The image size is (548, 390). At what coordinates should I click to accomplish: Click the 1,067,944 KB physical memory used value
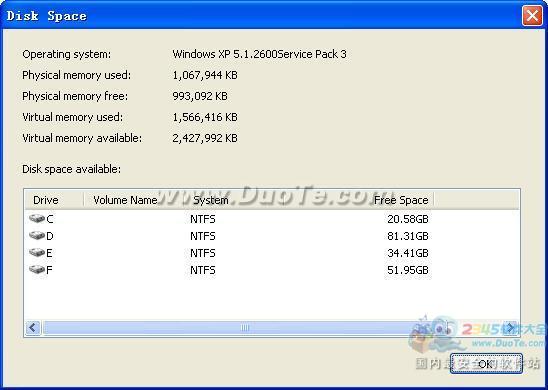[x=205, y=75]
